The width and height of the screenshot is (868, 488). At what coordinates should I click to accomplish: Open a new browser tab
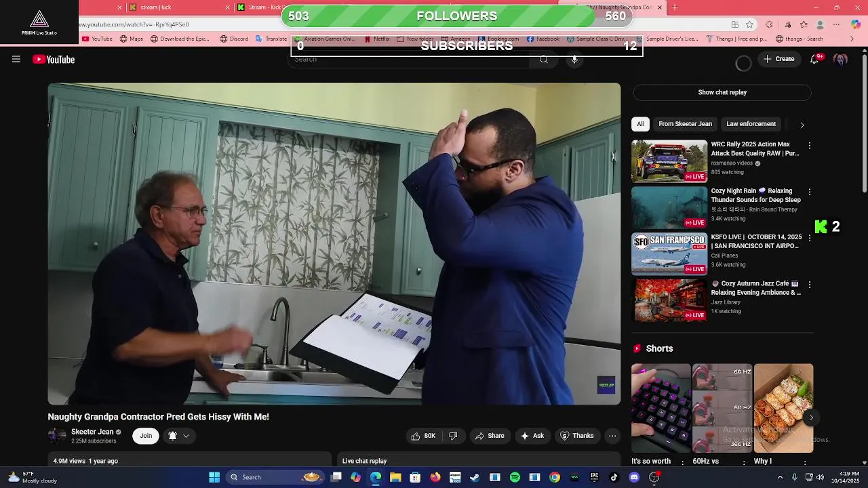pos(675,7)
